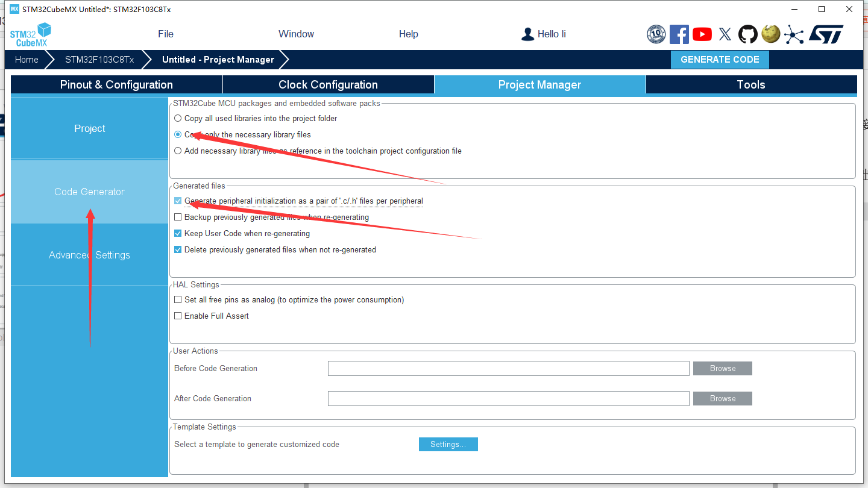Go to Home breadcrumb
Viewport: 868px width, 488px height.
[27, 60]
